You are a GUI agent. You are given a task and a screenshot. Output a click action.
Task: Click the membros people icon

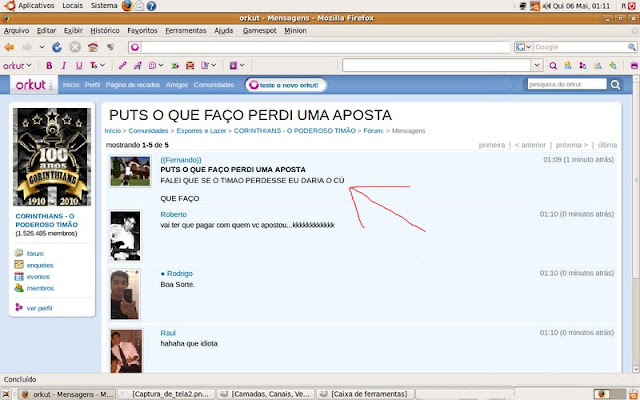pyautogui.click(x=19, y=288)
